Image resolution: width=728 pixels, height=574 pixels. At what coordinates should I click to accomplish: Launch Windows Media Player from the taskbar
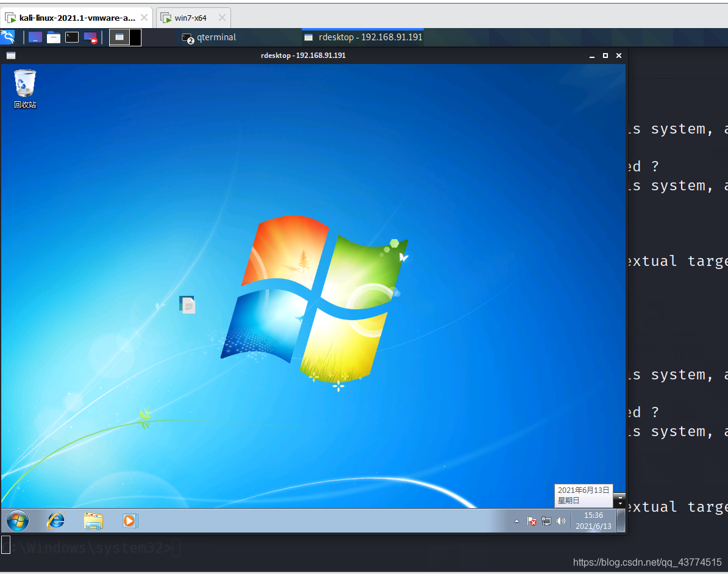point(129,521)
